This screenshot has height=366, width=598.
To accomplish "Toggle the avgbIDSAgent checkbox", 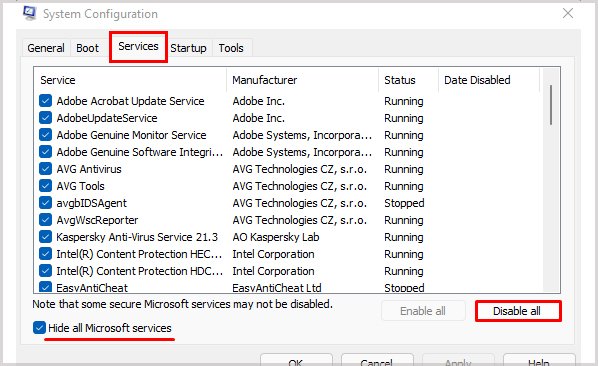I will point(45,203).
